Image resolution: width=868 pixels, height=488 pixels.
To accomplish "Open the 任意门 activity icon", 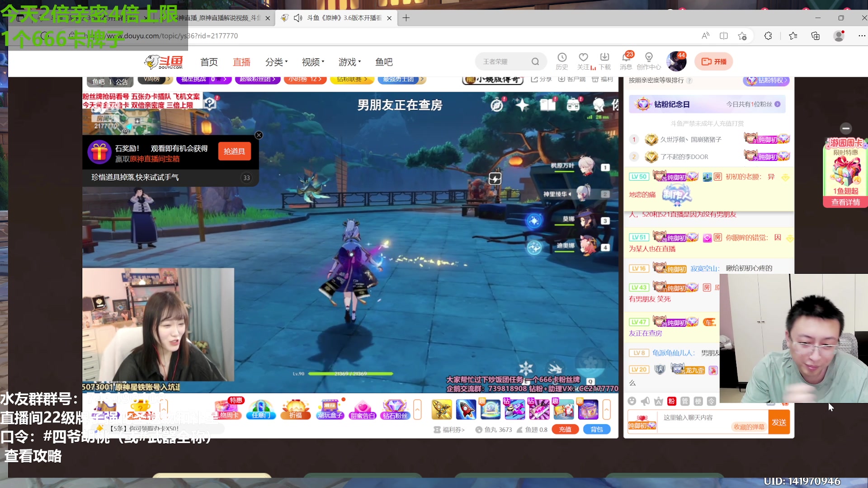I will [261, 409].
